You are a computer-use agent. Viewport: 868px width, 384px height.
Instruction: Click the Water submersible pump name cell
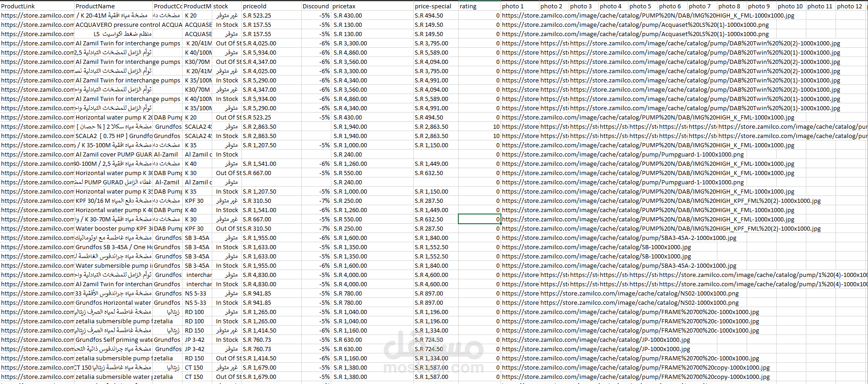click(114, 265)
